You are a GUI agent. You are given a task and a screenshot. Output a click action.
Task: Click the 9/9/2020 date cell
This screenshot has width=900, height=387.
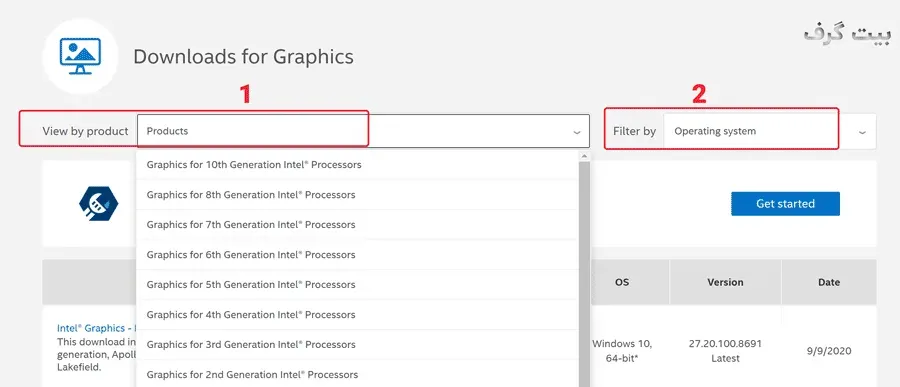829,351
